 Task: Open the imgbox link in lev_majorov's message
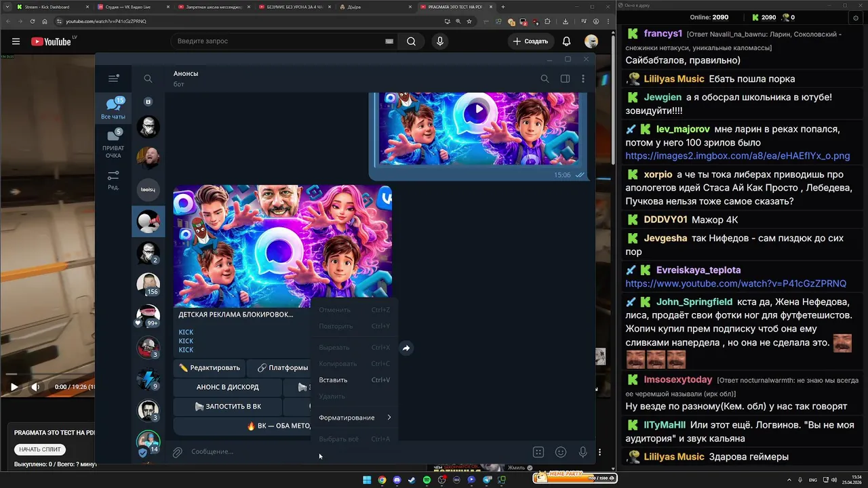tap(737, 156)
